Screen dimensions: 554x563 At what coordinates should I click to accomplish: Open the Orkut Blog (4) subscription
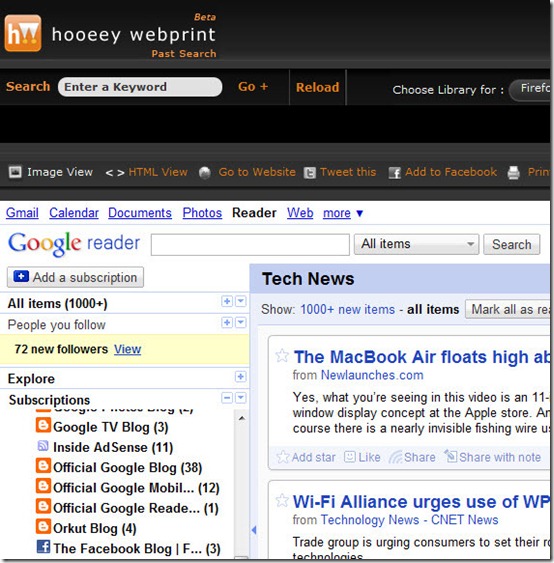click(x=95, y=528)
